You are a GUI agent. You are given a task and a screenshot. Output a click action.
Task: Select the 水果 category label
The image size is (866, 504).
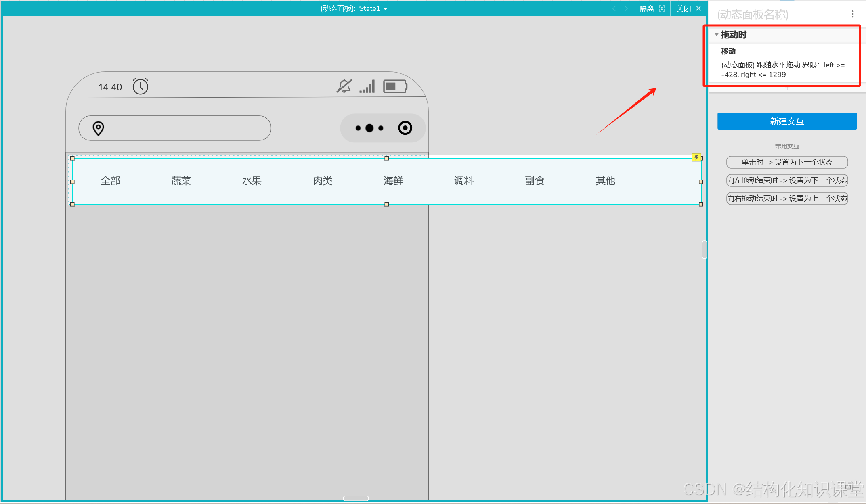pos(252,181)
